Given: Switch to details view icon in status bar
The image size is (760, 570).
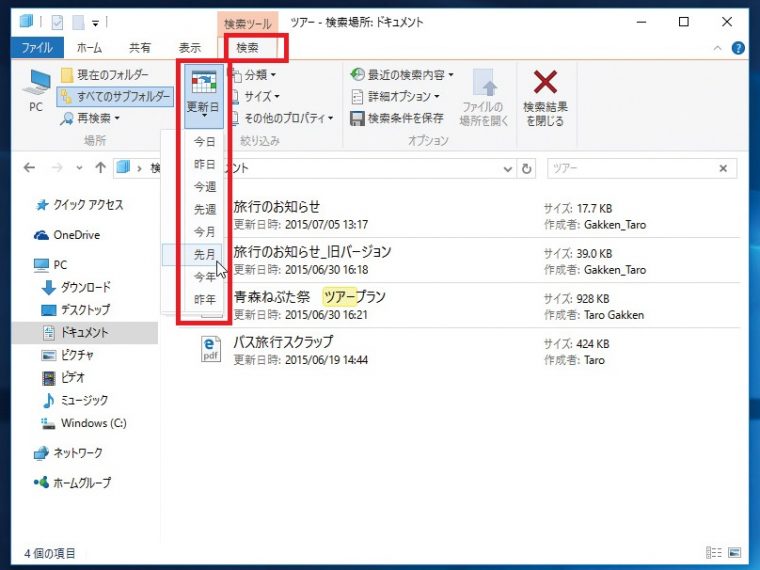Looking at the screenshot, I should click(713, 553).
